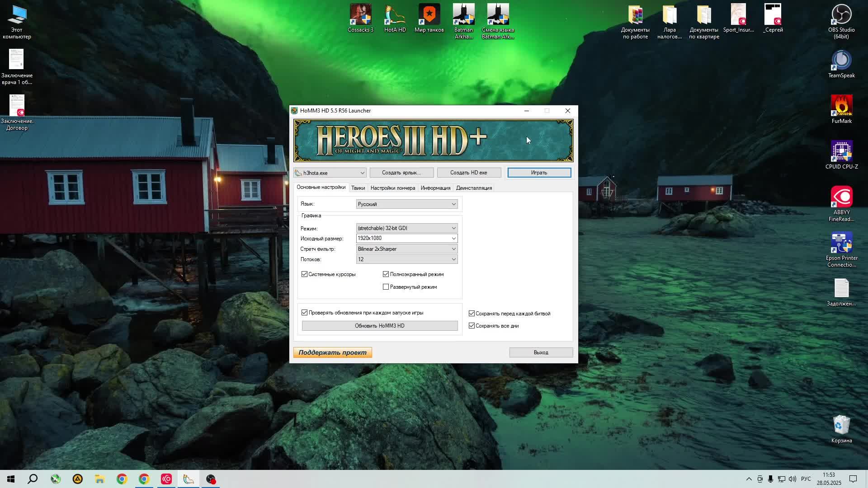
Task: Switch to Основные настройки tab
Action: (x=321, y=187)
